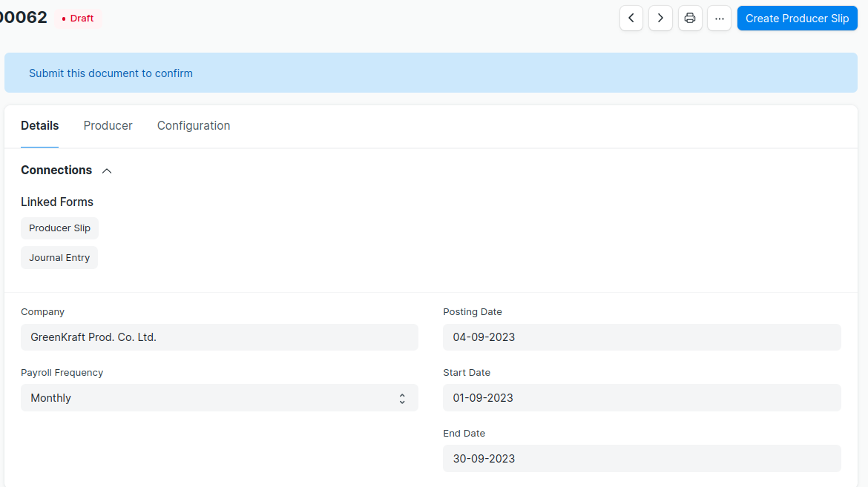
Task: Open the three-dots more options menu
Action: click(x=719, y=19)
